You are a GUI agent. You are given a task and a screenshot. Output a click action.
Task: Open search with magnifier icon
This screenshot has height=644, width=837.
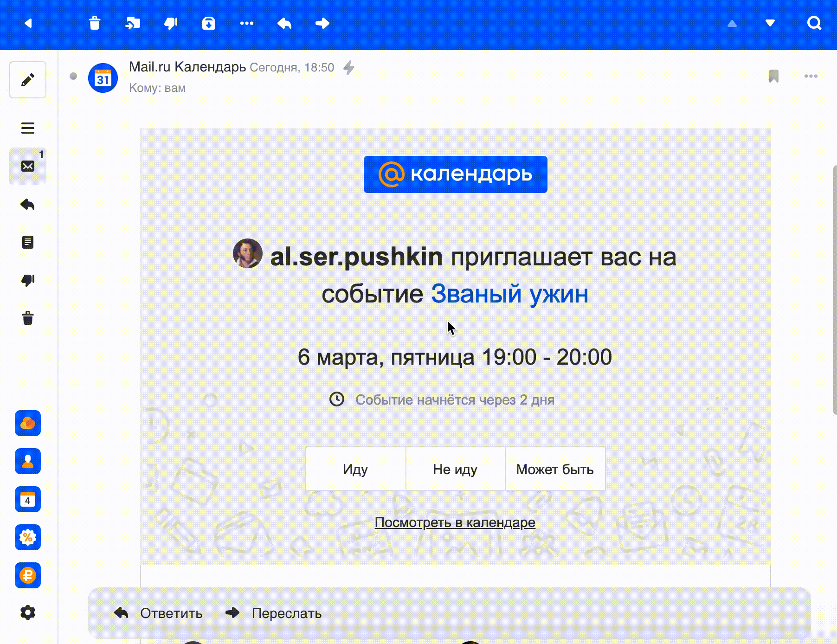[x=814, y=23]
